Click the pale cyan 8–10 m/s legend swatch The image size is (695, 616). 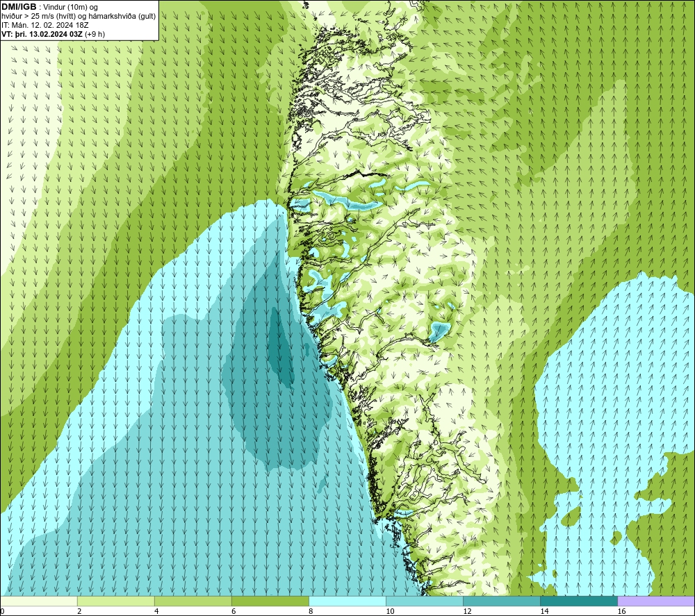[347, 601]
